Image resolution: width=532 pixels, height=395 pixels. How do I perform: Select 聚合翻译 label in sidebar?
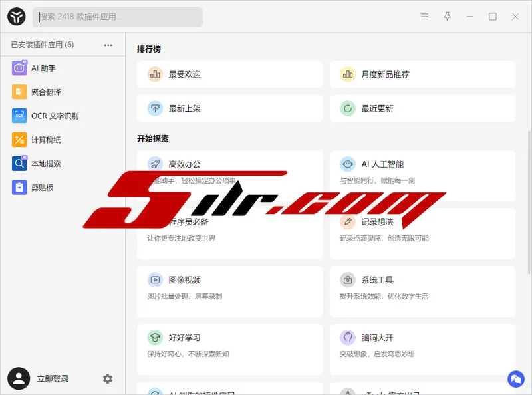pos(46,92)
